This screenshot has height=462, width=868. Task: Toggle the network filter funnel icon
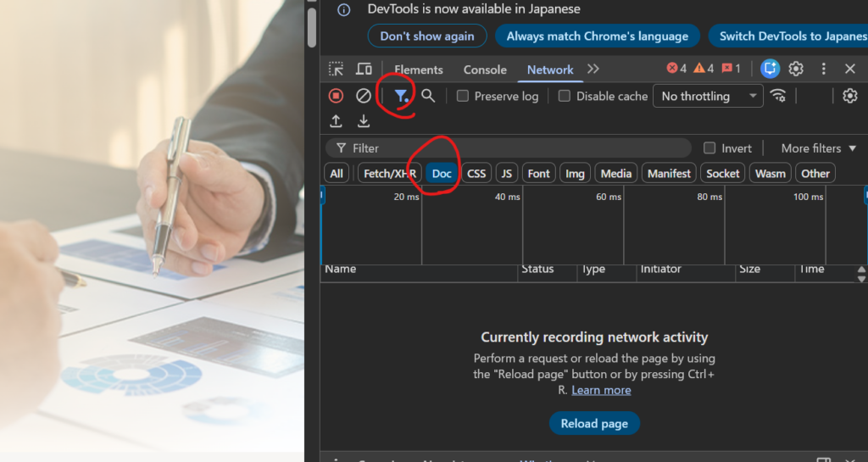pyautogui.click(x=401, y=96)
